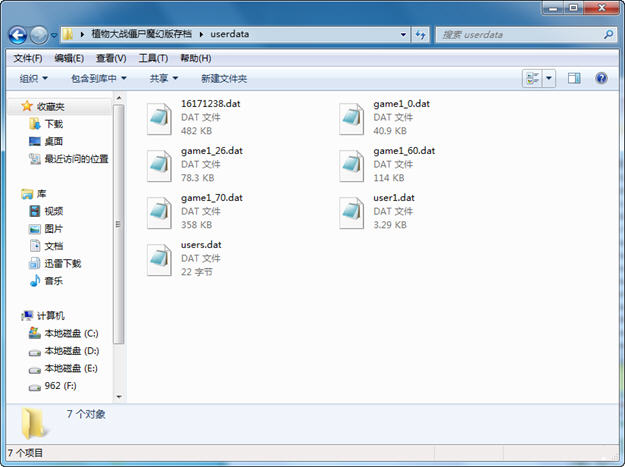Click the Forward navigation arrow
This screenshot has height=467, width=625.
click(x=39, y=35)
